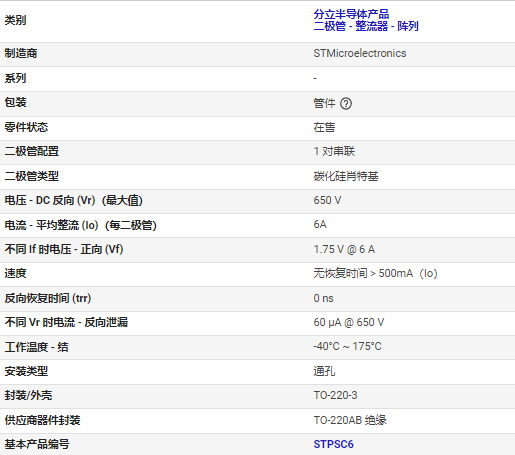This screenshot has height=455, width=515.
Task: Click the help icon next to 管件
Action: coord(346,104)
